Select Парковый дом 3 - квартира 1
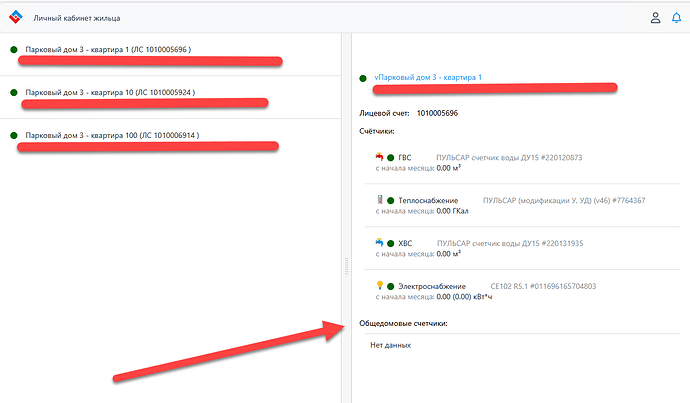This screenshot has height=403, width=690. (x=108, y=49)
